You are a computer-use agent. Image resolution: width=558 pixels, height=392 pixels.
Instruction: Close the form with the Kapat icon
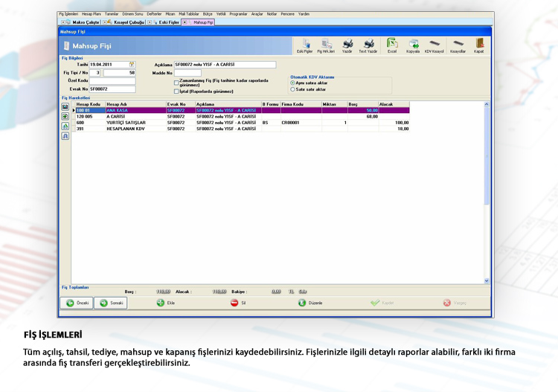(x=479, y=45)
